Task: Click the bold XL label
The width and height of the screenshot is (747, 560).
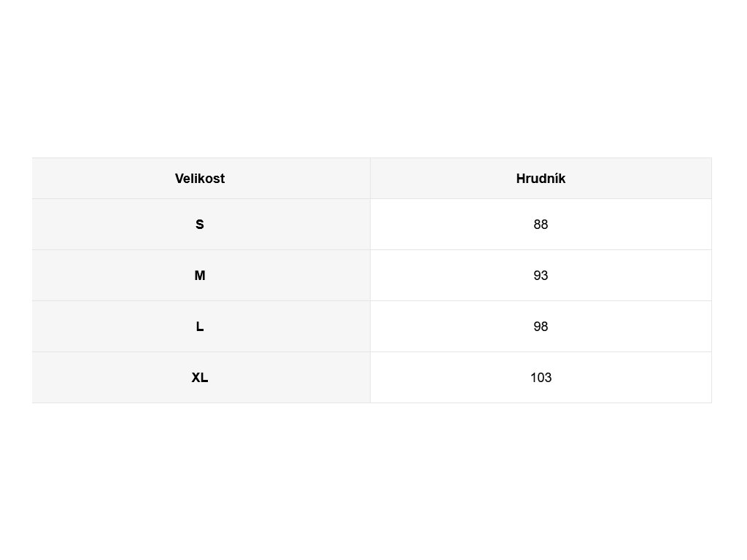Action: (200, 377)
